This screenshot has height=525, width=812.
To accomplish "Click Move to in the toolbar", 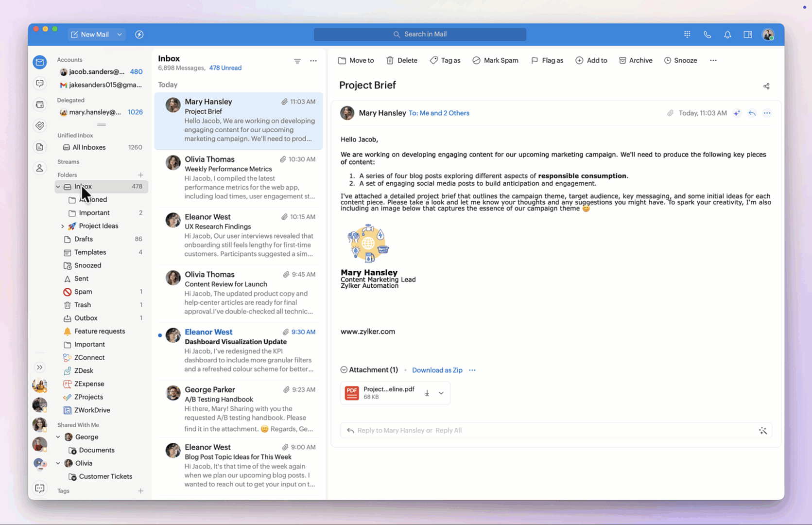I will [356, 61].
